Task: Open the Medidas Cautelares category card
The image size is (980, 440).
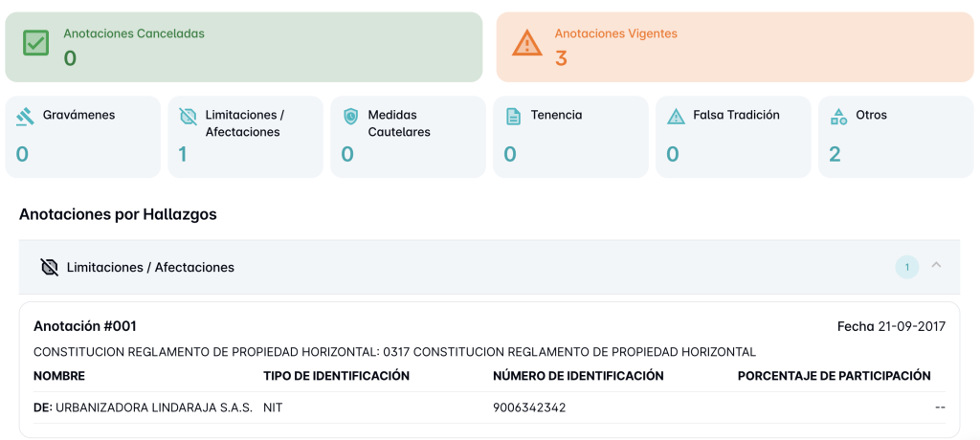Action: [409, 136]
